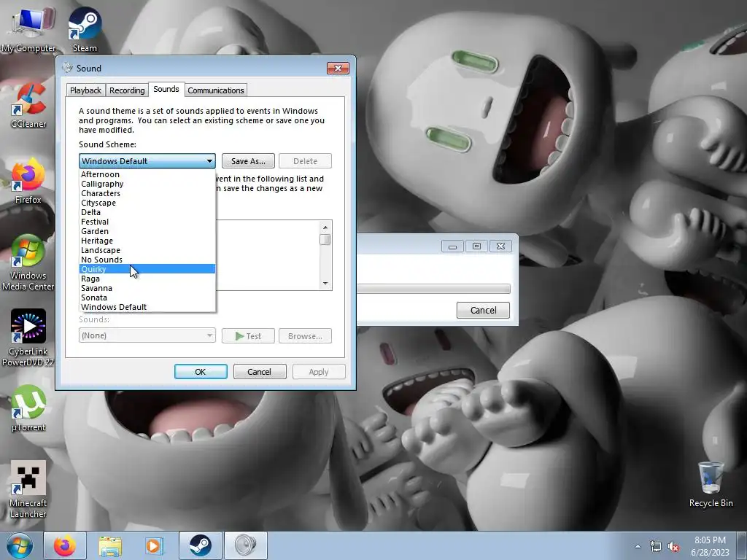Choose the Calligraphy sound scheme
The height and width of the screenshot is (560, 747).
[x=147, y=184]
